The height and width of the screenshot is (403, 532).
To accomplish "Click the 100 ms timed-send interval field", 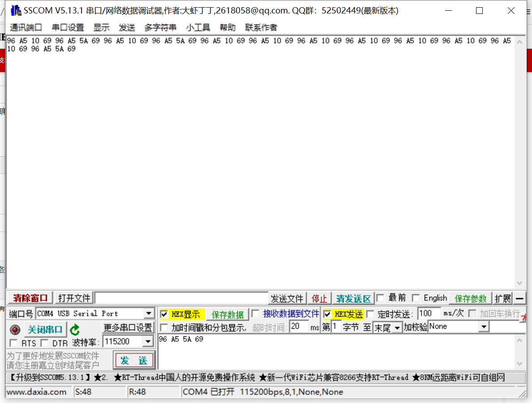I will tap(429, 313).
